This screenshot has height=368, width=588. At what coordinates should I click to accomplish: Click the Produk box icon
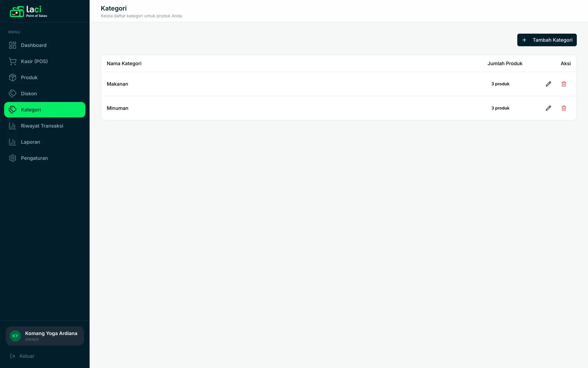(13, 77)
